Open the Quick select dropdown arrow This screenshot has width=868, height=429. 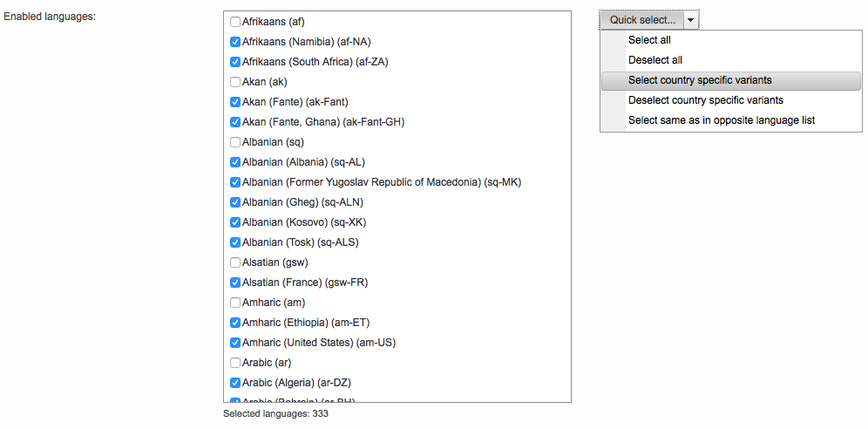point(690,20)
